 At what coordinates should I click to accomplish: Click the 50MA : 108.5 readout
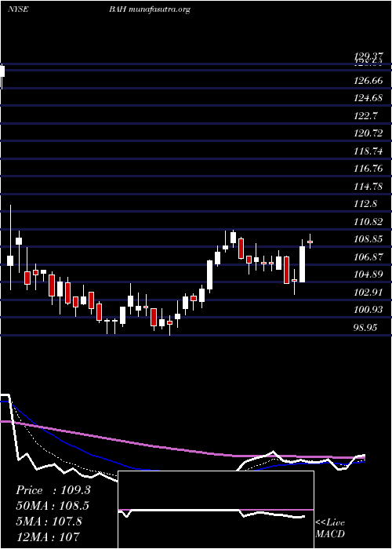click(x=53, y=506)
